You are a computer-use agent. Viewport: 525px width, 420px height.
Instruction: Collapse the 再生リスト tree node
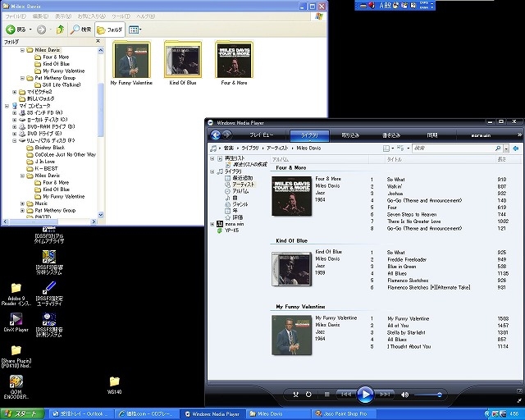pyautogui.click(x=212, y=158)
